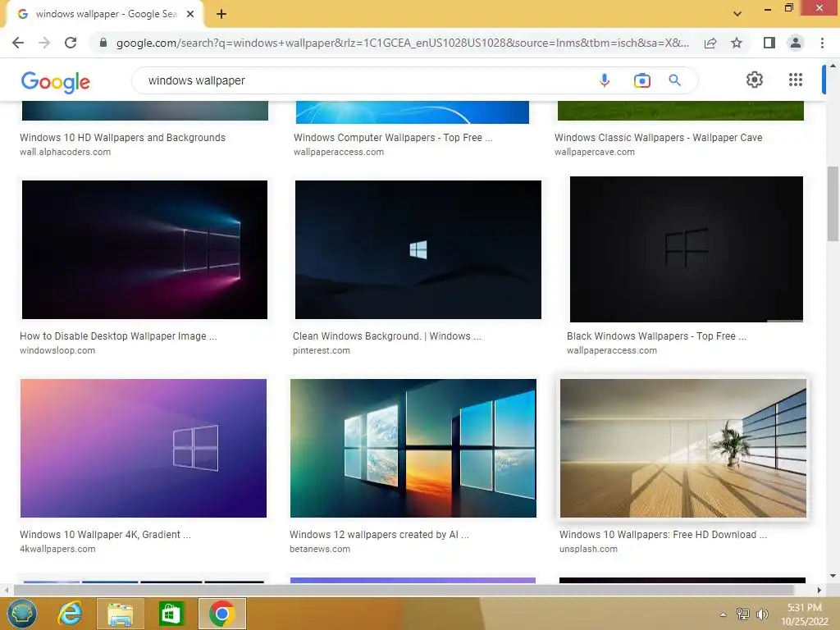Open the clock showing 5:31 PM
This screenshot has width=840, height=630.
pyautogui.click(x=805, y=614)
